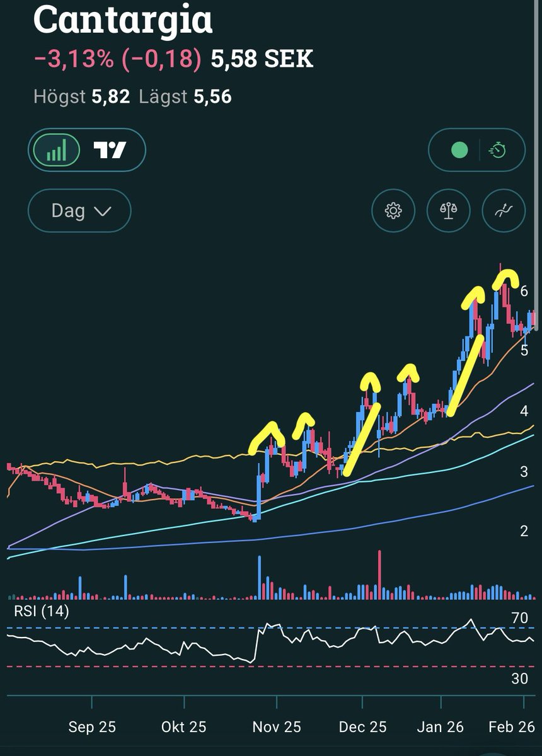Click the 5,58 SEK price

(262, 60)
